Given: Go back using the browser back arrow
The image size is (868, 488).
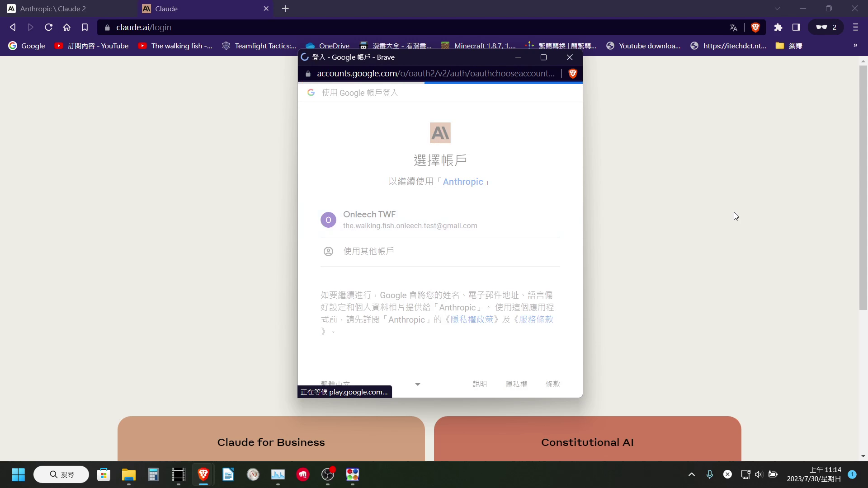Looking at the screenshot, I should (13, 28).
